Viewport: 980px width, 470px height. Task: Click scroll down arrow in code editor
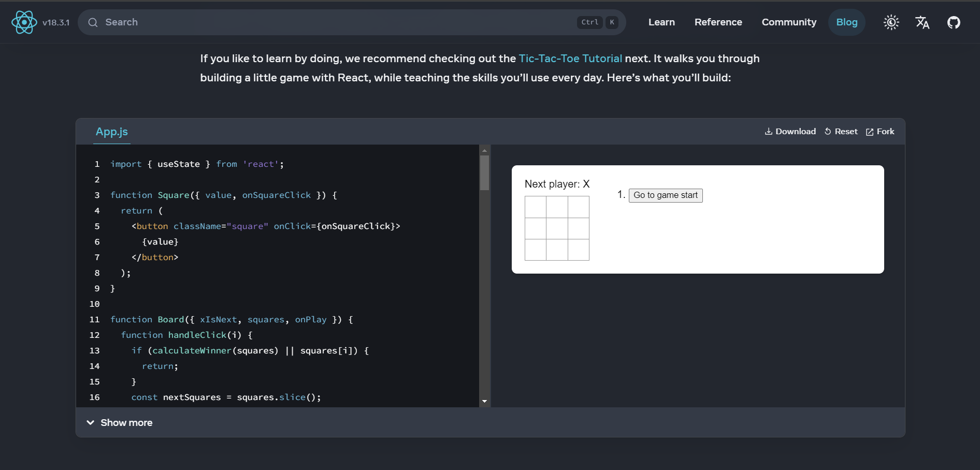click(484, 401)
